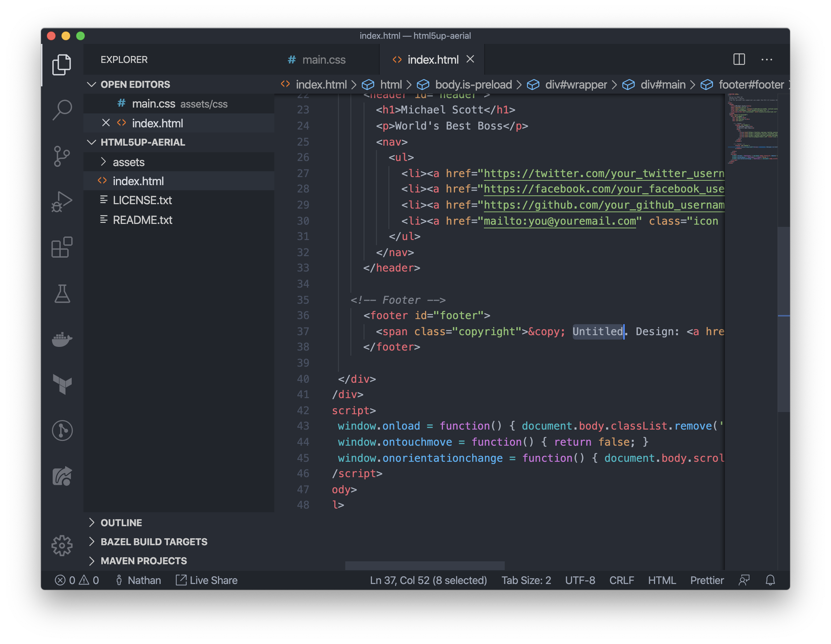Collapse the Open Editors section
Screen dimensions: 831x644
pos(92,84)
